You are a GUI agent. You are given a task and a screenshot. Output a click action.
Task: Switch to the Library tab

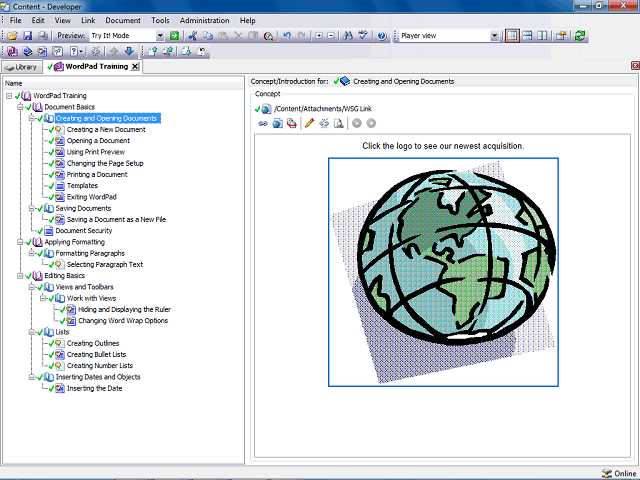coord(21,67)
